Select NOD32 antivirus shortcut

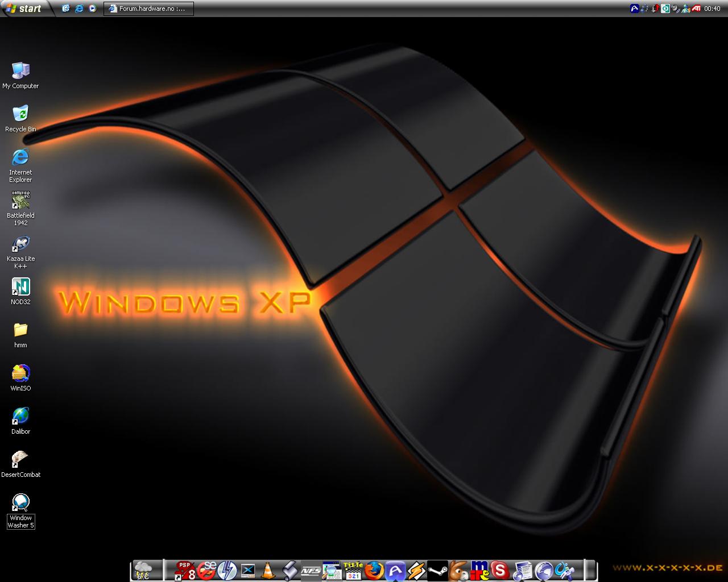pyautogui.click(x=20, y=292)
